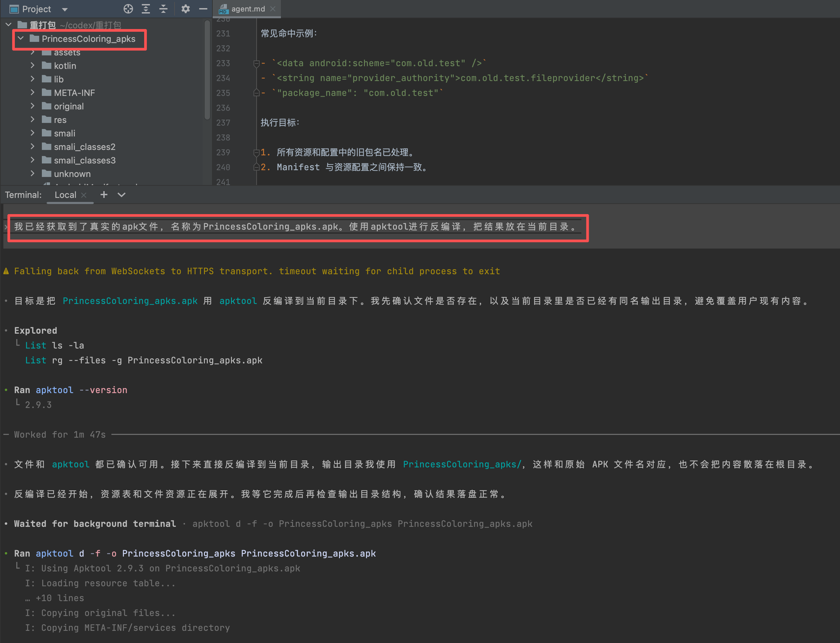Click the Collapse All icon in Project panel
The width and height of the screenshot is (840, 643).
pos(163,9)
